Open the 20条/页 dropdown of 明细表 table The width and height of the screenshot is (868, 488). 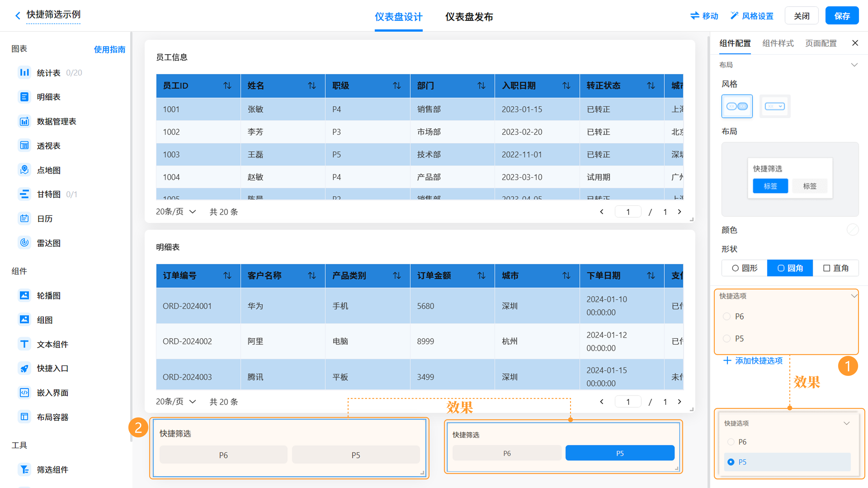176,401
